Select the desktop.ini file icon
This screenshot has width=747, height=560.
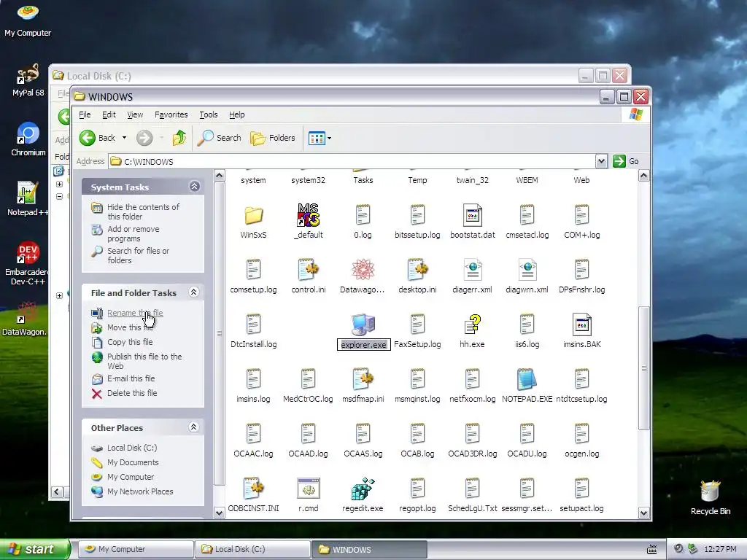(x=417, y=270)
